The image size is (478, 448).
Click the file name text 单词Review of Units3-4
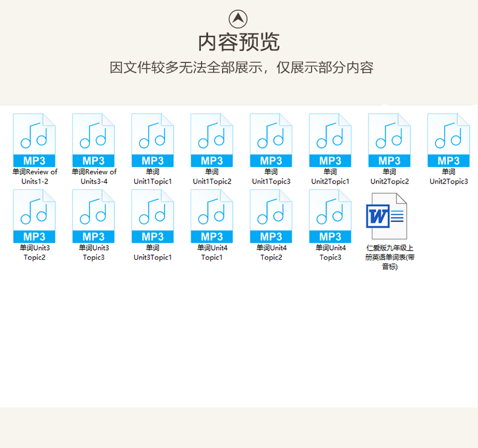pos(94,177)
